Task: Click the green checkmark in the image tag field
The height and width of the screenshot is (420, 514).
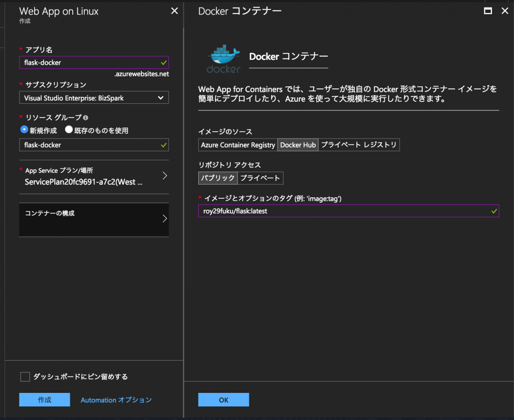Action: [494, 211]
